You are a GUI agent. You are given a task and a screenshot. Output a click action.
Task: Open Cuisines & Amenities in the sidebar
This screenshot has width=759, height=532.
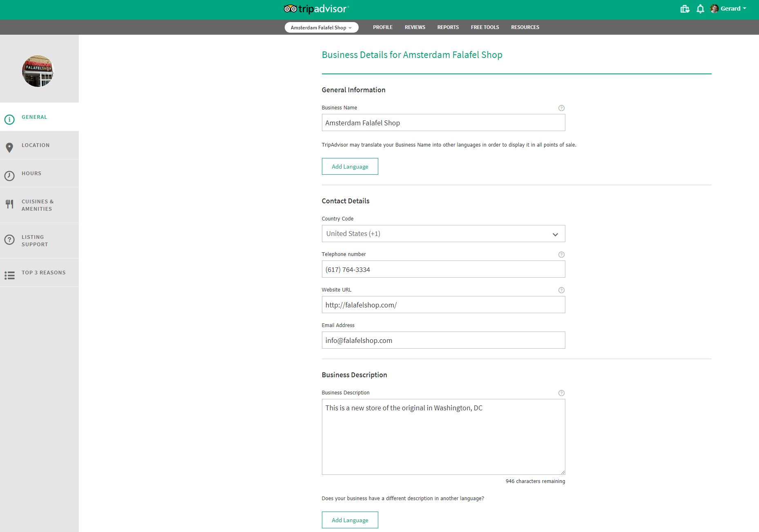(x=37, y=205)
